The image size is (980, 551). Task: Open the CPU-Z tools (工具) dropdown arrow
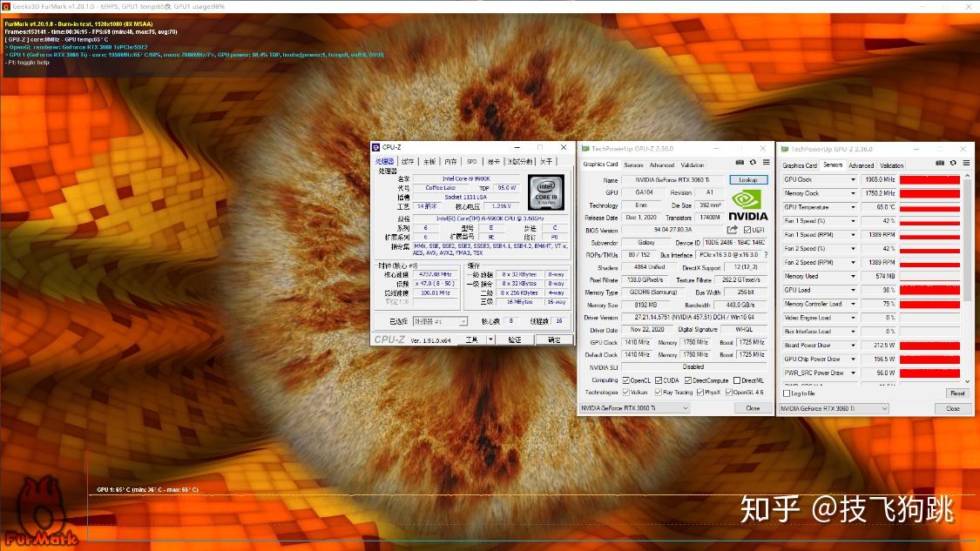490,339
